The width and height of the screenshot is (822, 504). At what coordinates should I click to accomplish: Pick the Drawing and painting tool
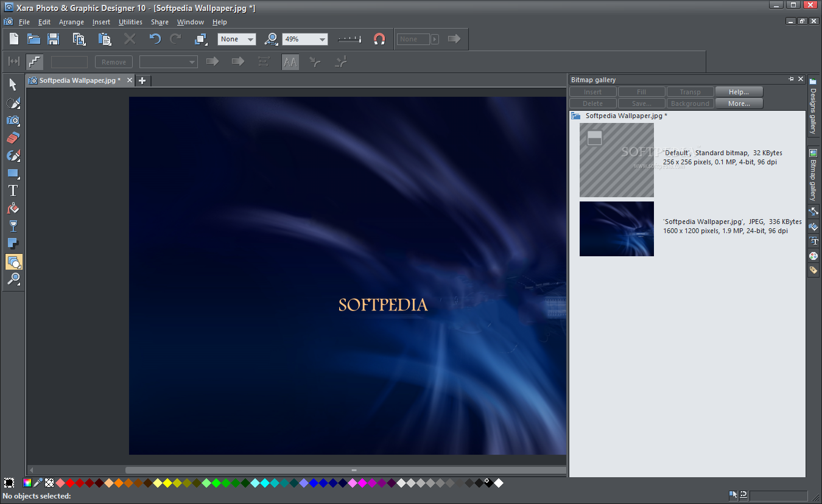13,156
